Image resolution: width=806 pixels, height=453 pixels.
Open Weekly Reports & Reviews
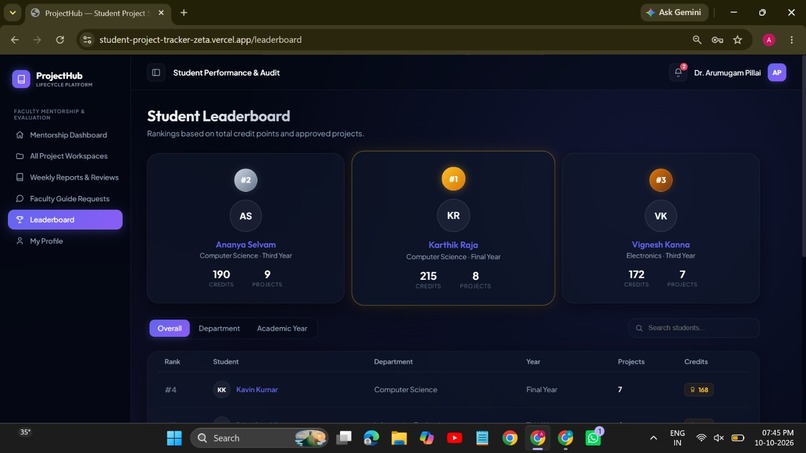pos(65,177)
